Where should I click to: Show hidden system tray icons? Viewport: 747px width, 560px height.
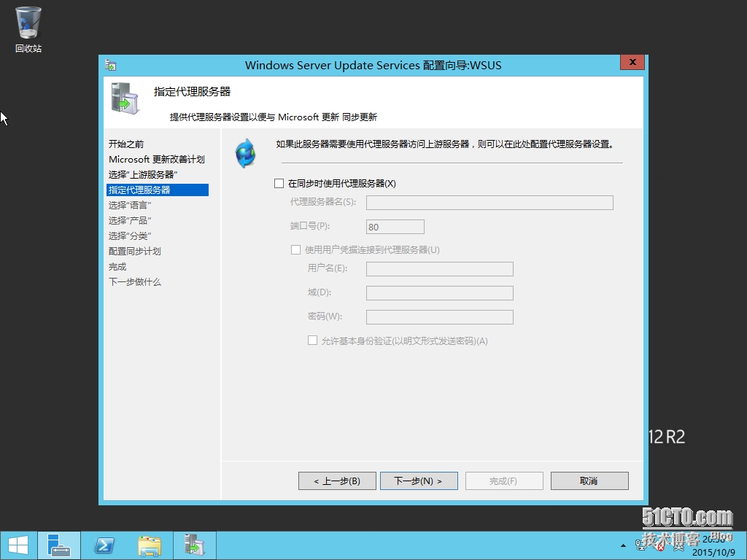(623, 545)
